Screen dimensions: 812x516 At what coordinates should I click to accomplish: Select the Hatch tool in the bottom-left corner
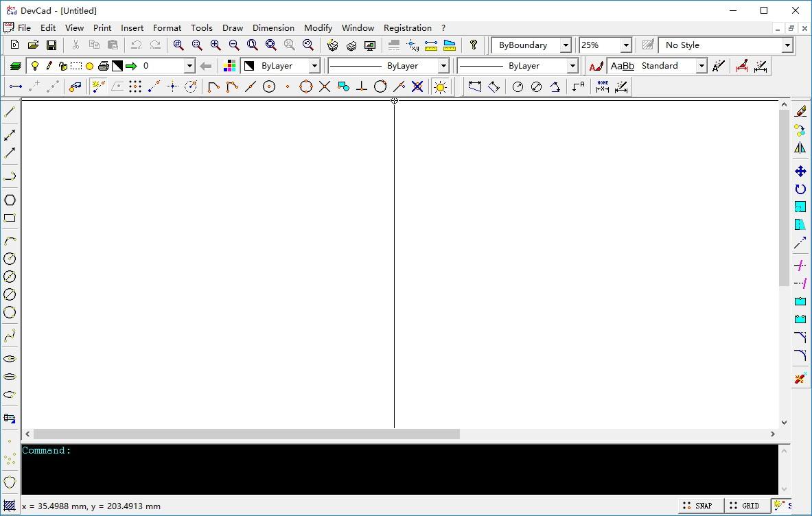pos(9,506)
